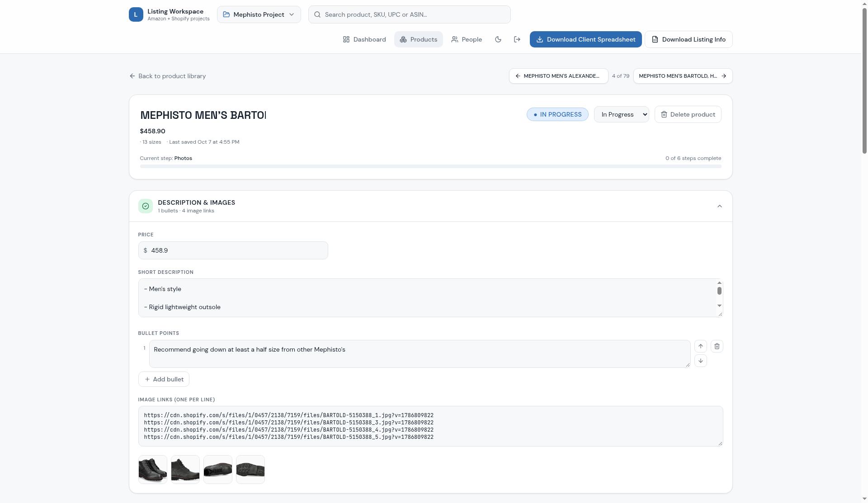868x503 pixels.
Task: Click '4 of 79' pagination text
Action: click(x=621, y=76)
